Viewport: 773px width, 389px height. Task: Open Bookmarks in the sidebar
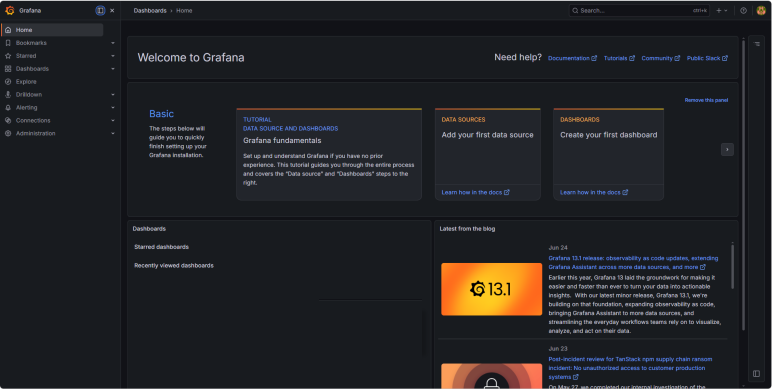[x=31, y=43]
